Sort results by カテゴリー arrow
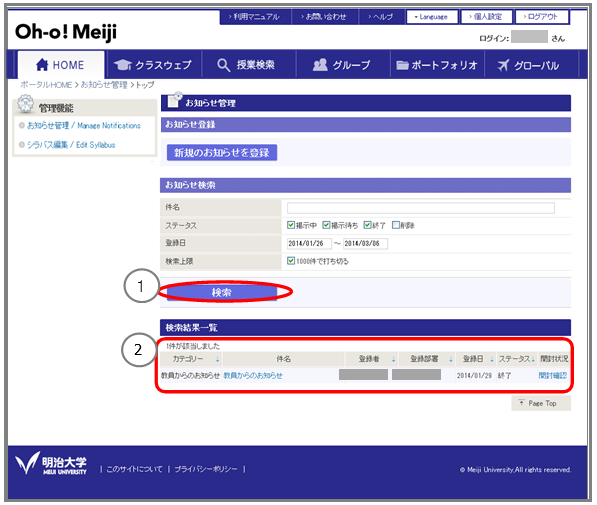The height and width of the screenshot is (505, 597). (217, 360)
